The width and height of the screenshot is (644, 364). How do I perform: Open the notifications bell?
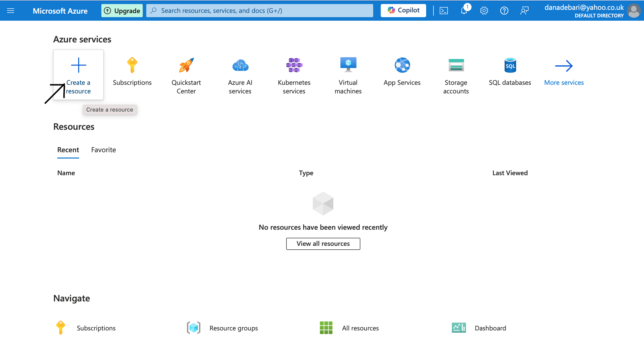click(x=464, y=11)
